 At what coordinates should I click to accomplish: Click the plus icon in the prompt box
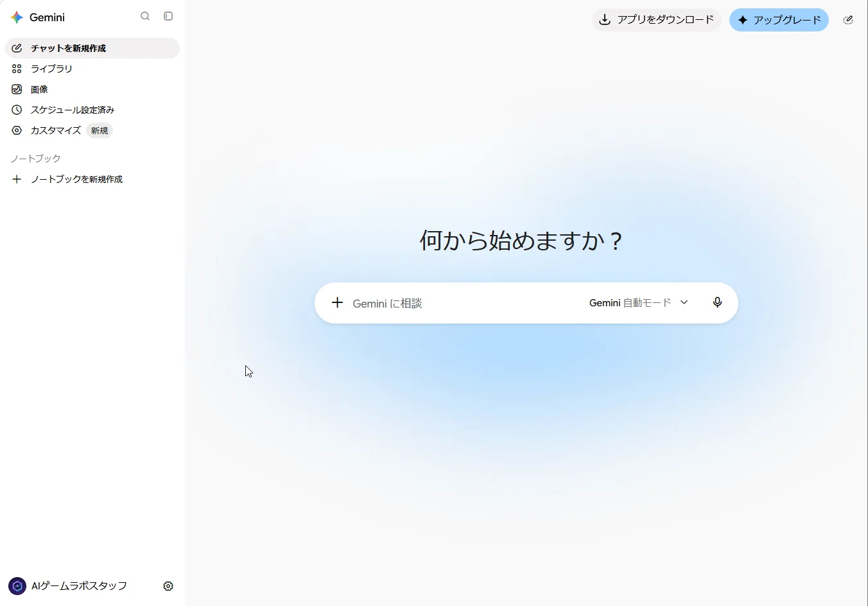click(x=337, y=302)
